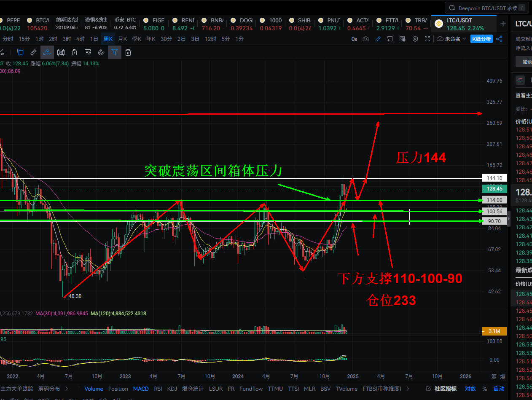Click the K线分析 button
The image size is (532, 400).
pyautogui.click(x=481, y=39)
